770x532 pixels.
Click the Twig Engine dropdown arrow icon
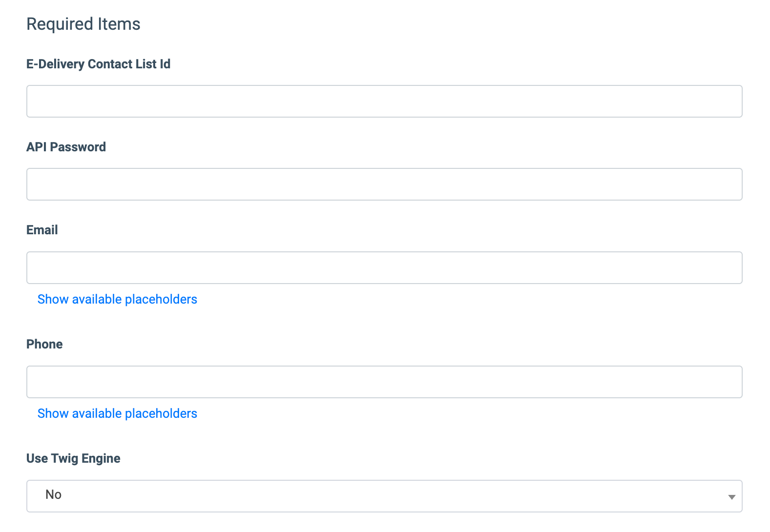731,497
